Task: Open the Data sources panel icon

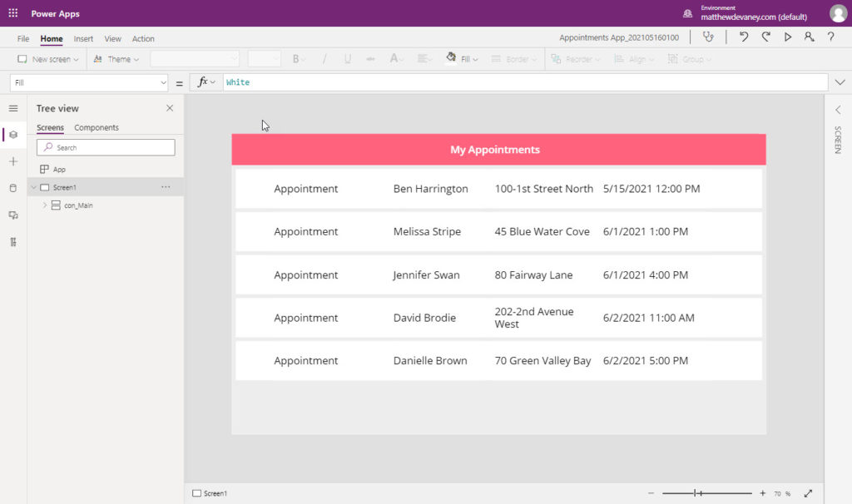Action: coord(12,189)
